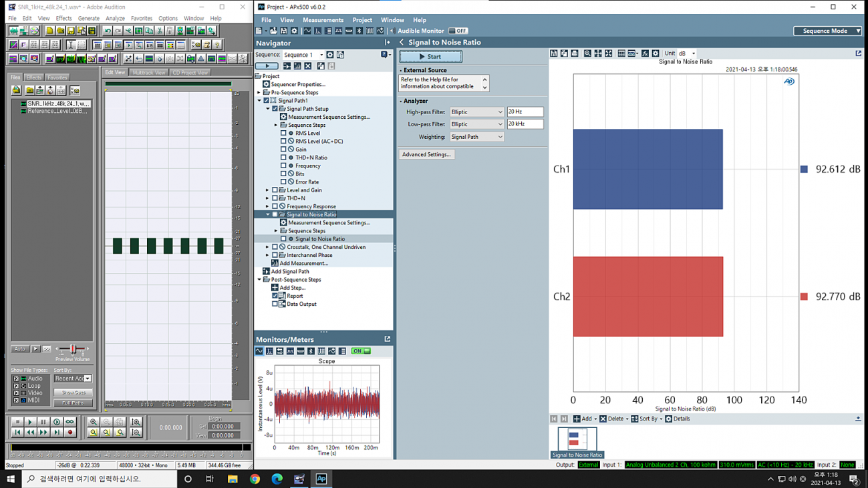Open Low-pass Filter Elliptic dropdown
This screenshot has width=868, height=488.
click(x=477, y=124)
